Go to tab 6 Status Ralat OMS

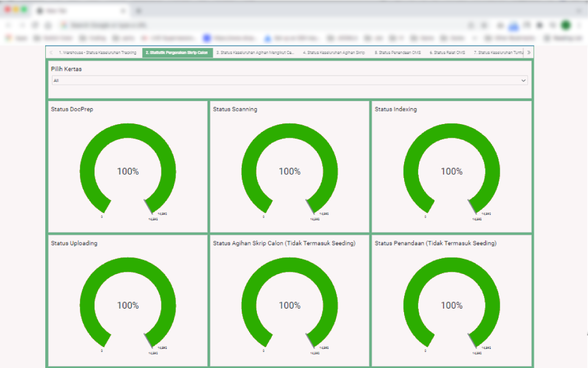point(447,53)
